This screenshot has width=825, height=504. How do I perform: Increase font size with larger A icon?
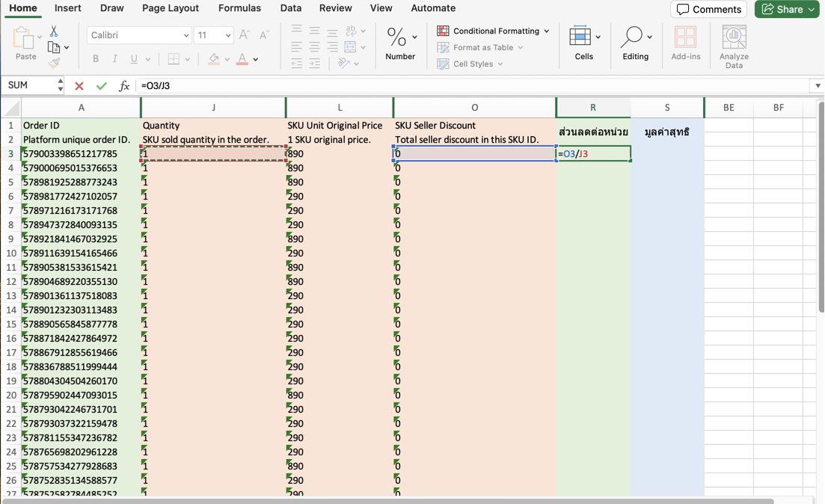tap(244, 35)
